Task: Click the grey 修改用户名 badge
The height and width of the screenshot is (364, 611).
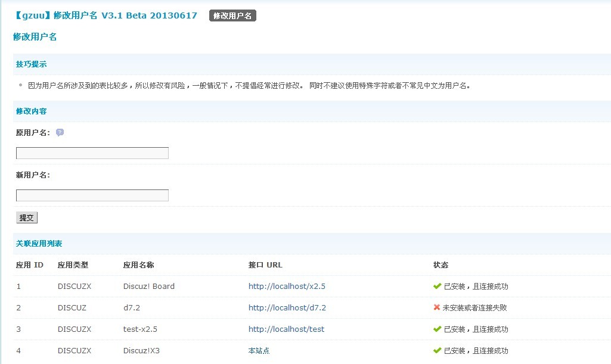Action: coord(231,15)
